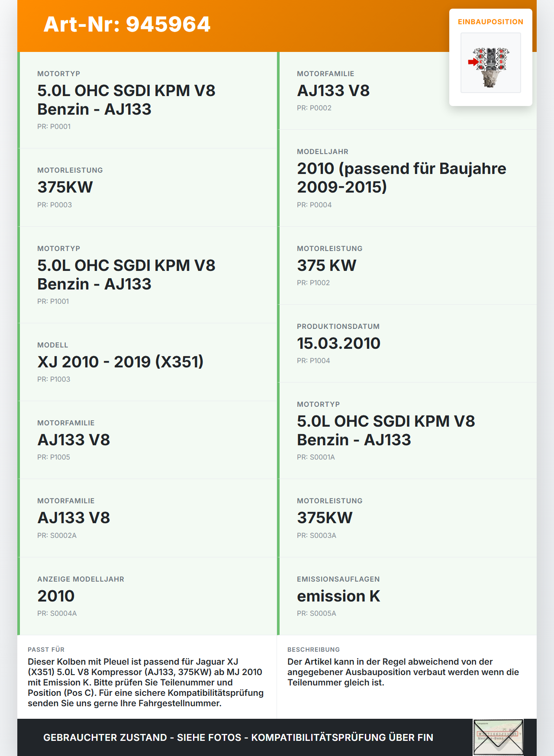This screenshot has height=756, width=554.
Task: Click the Gebrauchter Zustand footer banner text
Action: coord(238,737)
